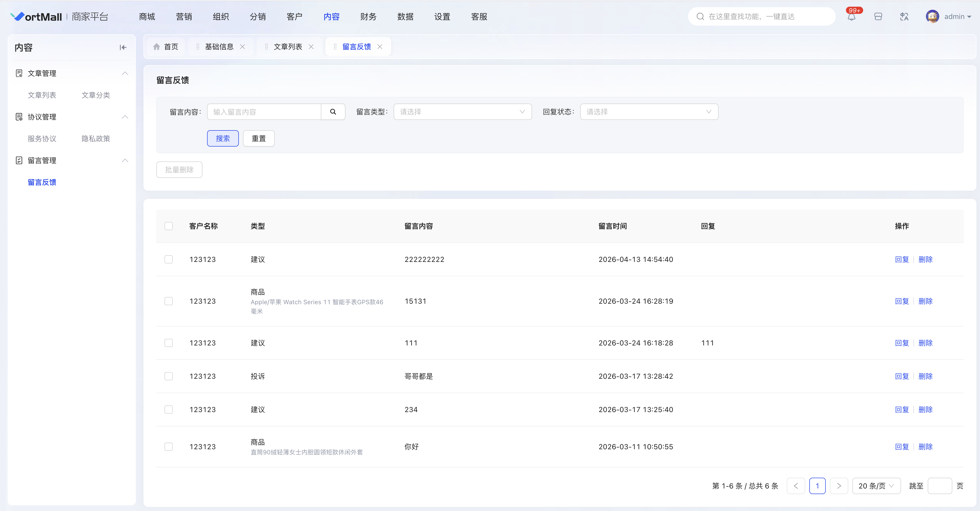This screenshot has width=980, height=511.
Task: Open the language translation icon
Action: click(904, 17)
